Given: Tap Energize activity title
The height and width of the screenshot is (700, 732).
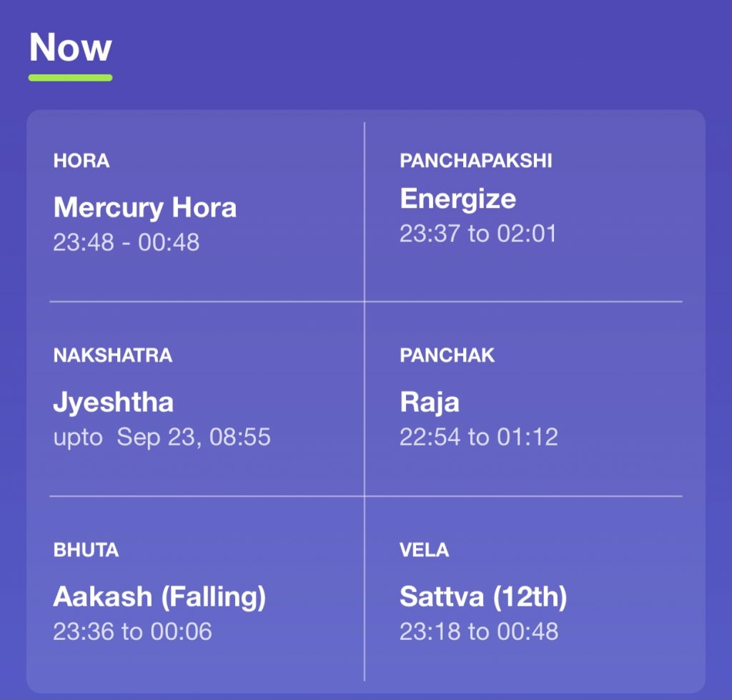Looking at the screenshot, I should pos(458,199).
